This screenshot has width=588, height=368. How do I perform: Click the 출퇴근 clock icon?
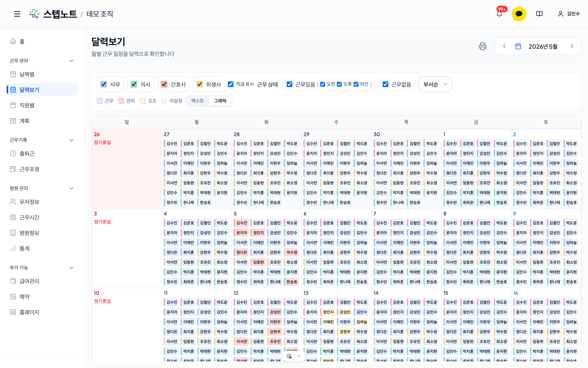13,153
